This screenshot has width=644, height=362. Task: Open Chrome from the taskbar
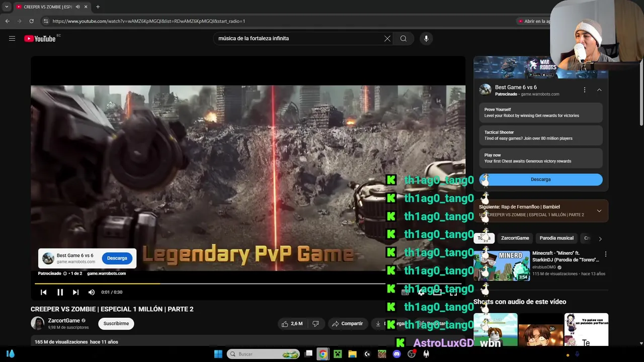pos(323,354)
